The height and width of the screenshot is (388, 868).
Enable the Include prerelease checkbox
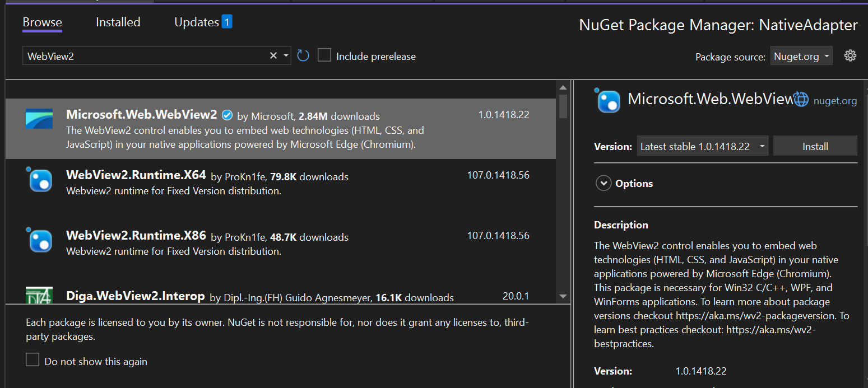click(324, 55)
